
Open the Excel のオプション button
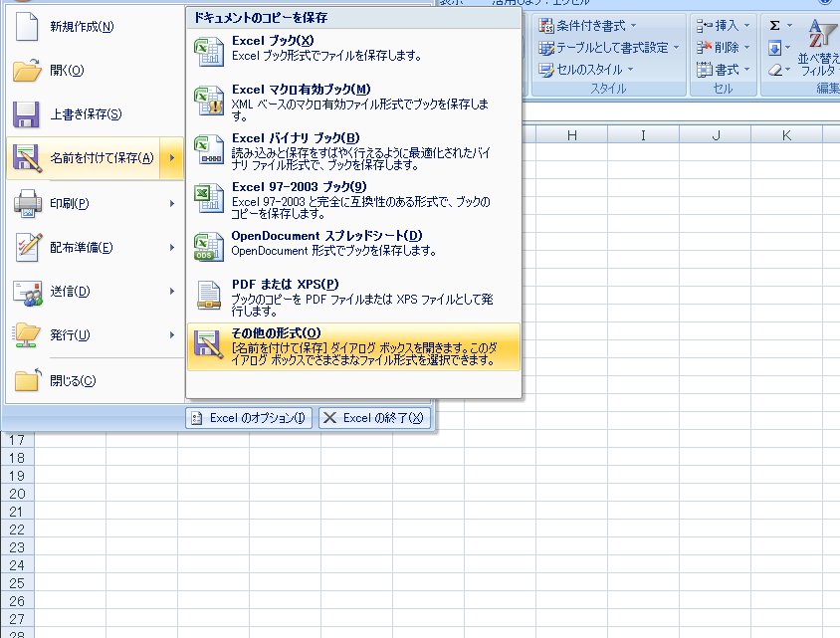(250, 418)
